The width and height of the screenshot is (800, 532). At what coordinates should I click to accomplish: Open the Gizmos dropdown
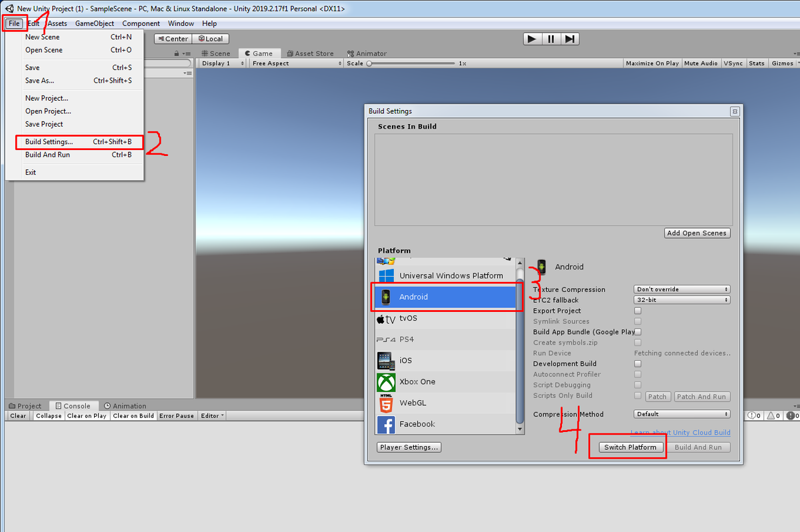pos(785,63)
